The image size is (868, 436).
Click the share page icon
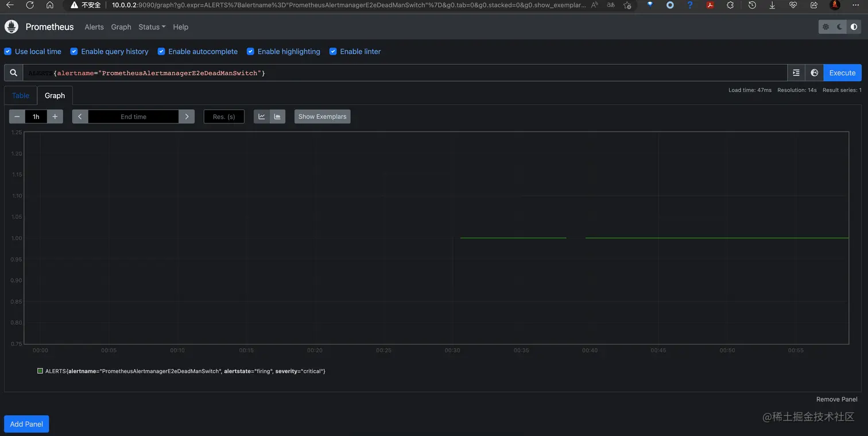[x=814, y=5]
